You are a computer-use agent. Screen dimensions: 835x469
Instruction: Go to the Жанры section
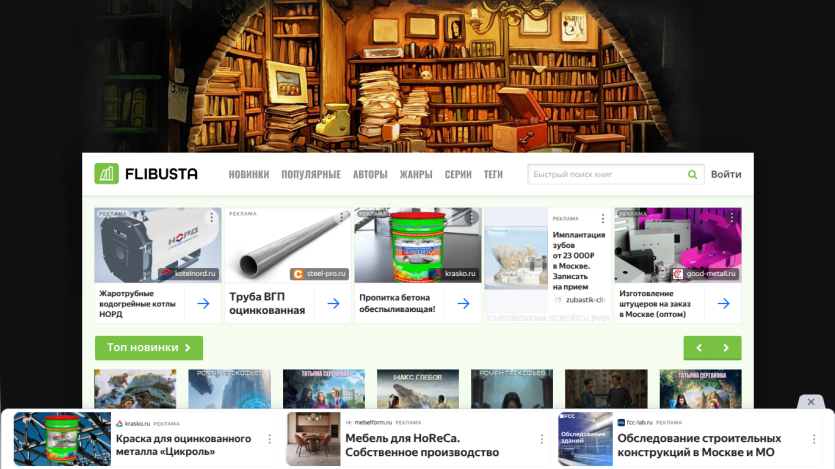416,174
